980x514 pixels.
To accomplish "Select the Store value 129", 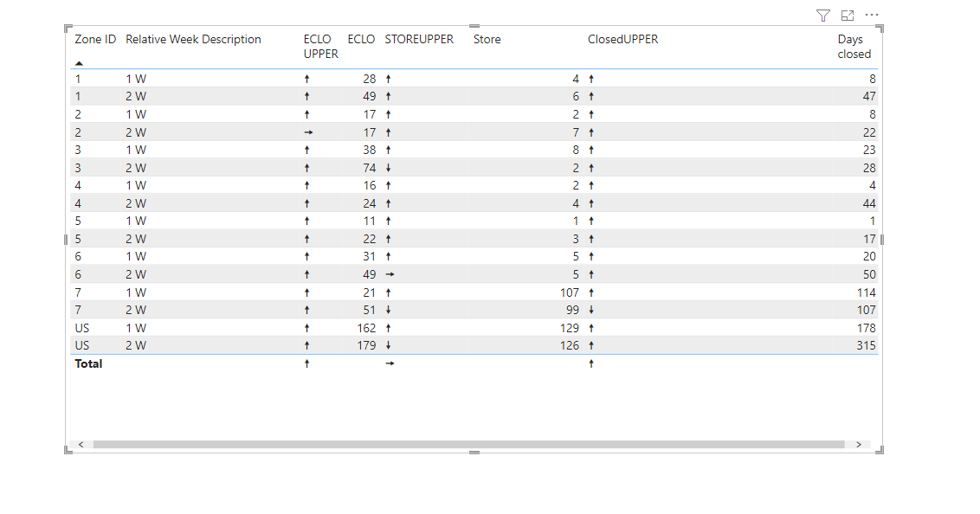I will tap(570, 328).
